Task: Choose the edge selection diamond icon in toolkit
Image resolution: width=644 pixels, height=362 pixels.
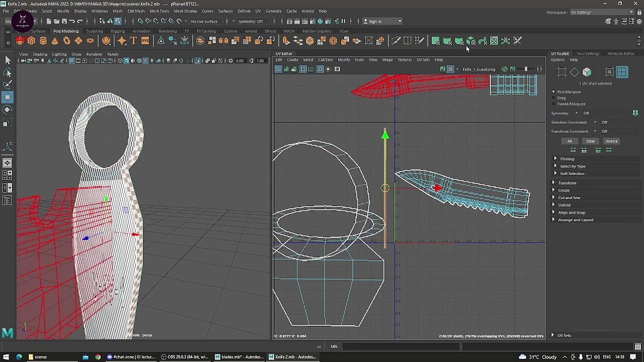Action: point(575,72)
